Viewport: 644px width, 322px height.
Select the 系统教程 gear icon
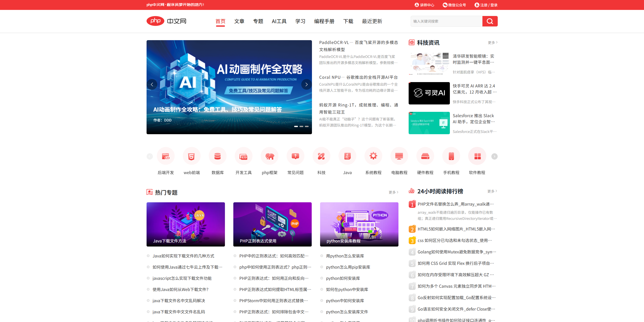pyautogui.click(x=373, y=156)
